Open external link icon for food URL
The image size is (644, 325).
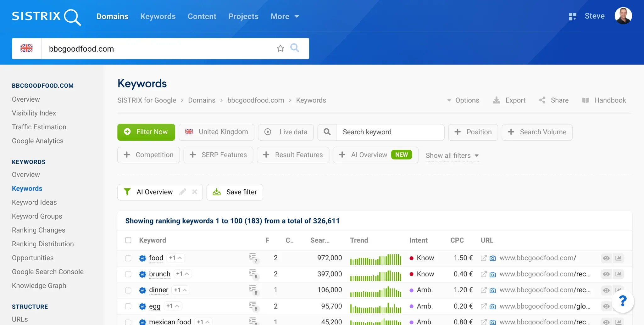(484, 258)
